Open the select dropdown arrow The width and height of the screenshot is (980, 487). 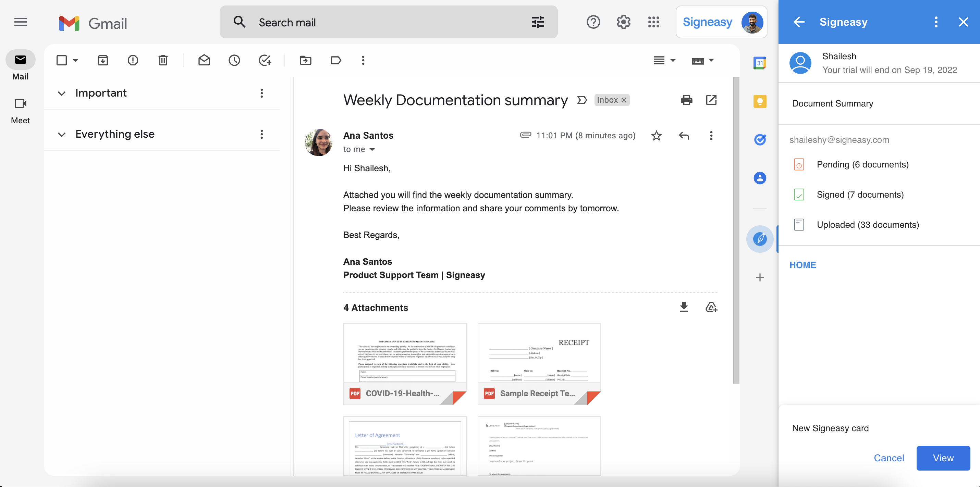(x=75, y=60)
